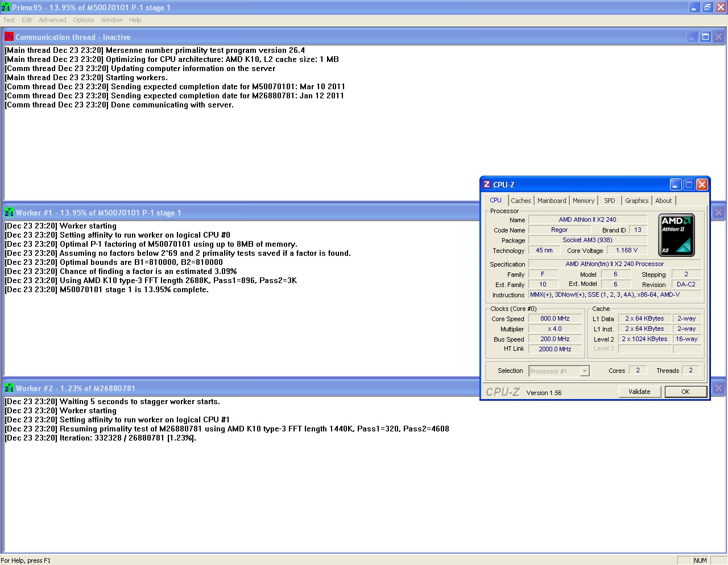
Task: Open the Help menu
Action: [135, 20]
